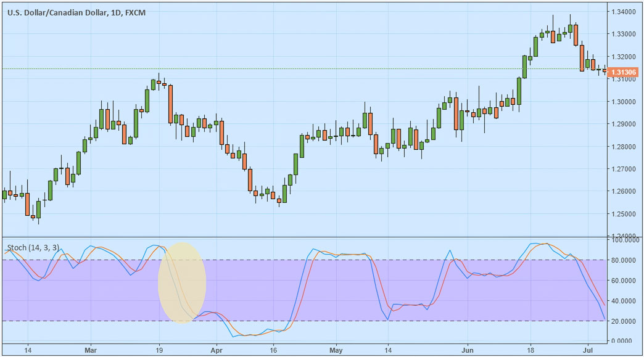The height and width of the screenshot is (357, 644).
Task: Click the 1.25000 price axis label
Action: (624, 214)
